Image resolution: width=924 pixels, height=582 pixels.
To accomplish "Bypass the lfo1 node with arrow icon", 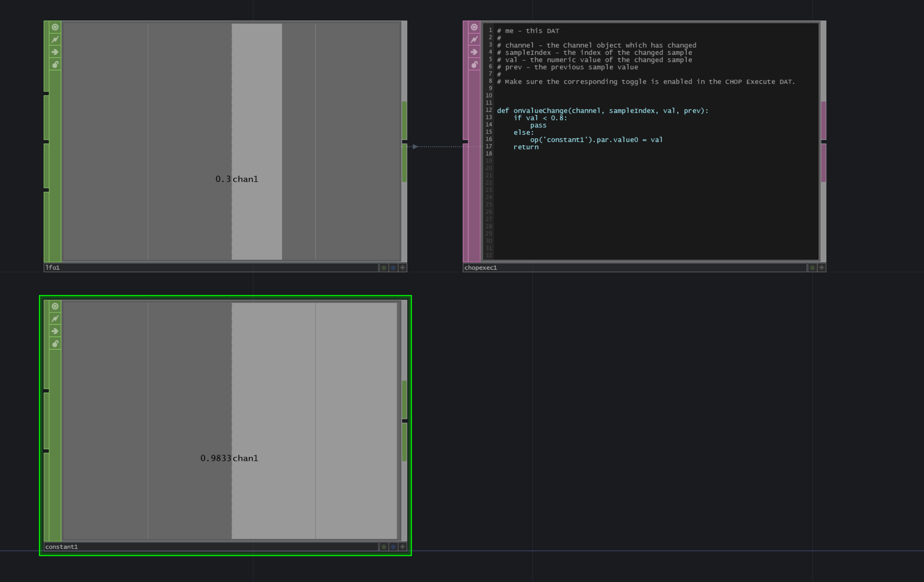I will [55, 52].
